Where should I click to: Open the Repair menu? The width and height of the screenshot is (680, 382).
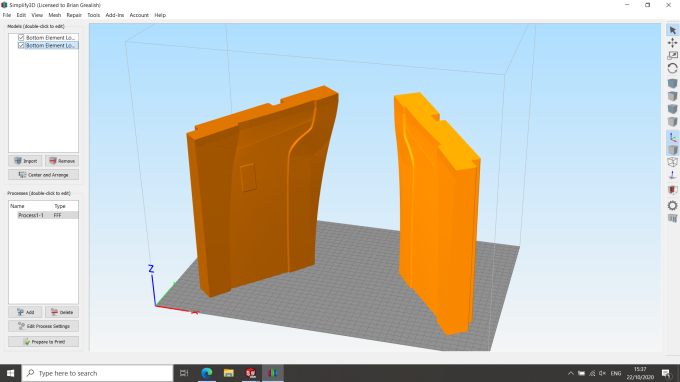point(74,15)
